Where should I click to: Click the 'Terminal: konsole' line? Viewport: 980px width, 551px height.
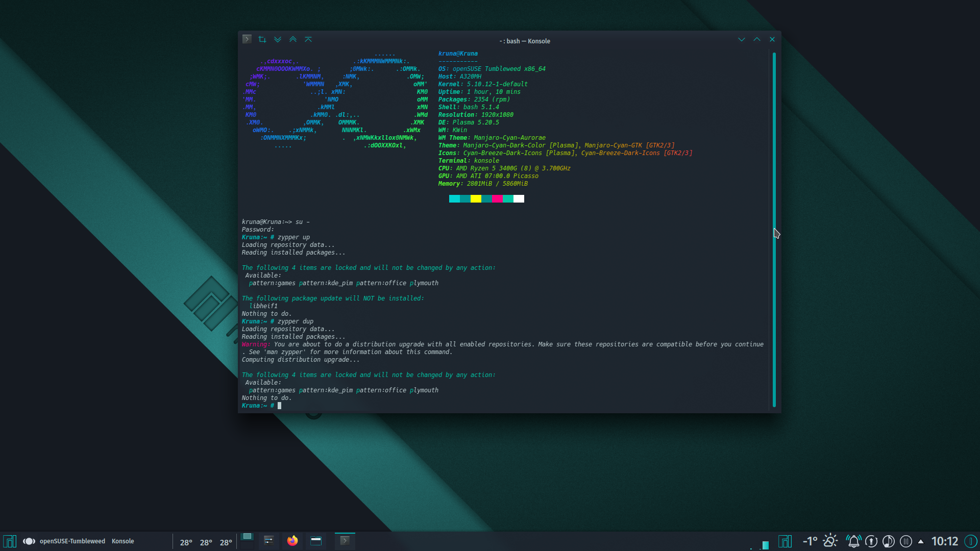point(469,161)
